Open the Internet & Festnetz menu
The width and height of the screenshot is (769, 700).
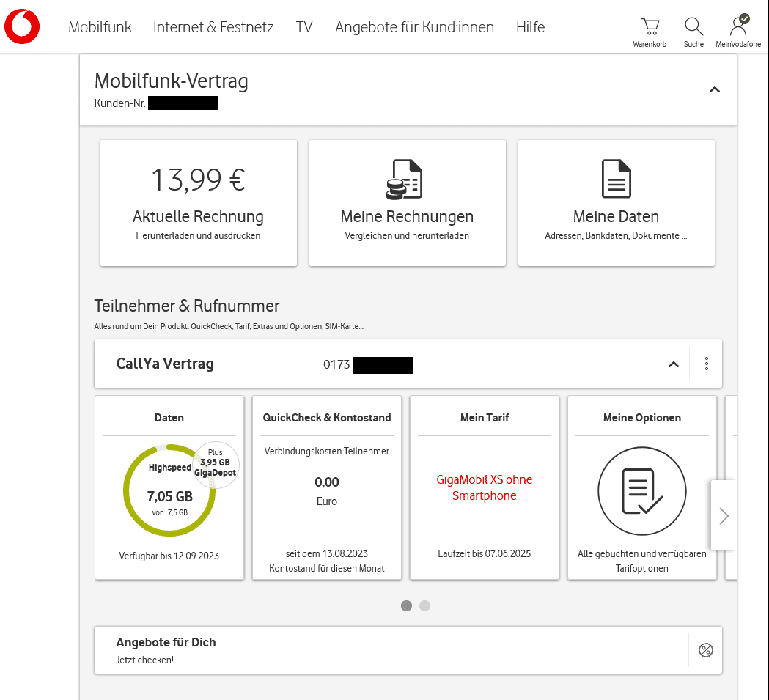[213, 27]
